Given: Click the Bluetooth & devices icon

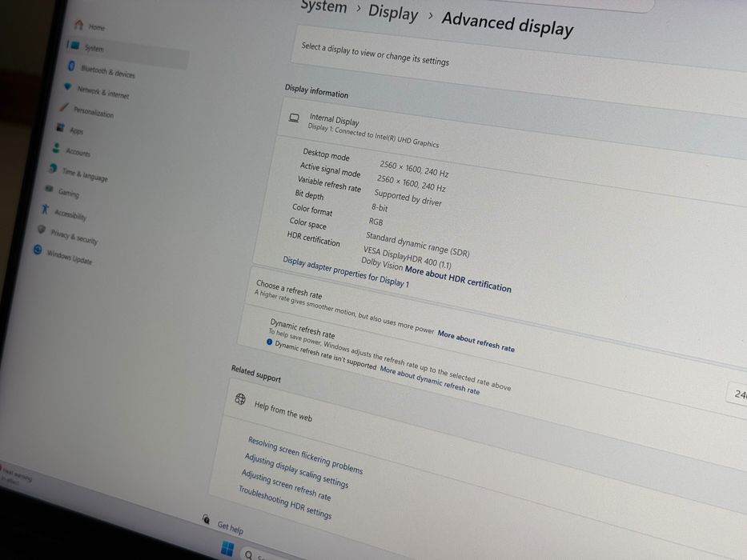Looking at the screenshot, I should tap(71, 66).
